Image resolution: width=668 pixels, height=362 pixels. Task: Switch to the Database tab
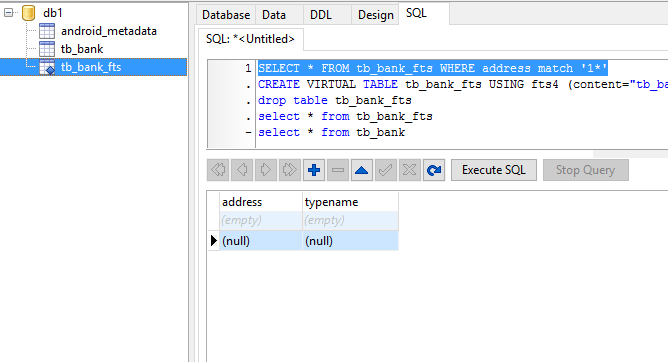coord(226,15)
